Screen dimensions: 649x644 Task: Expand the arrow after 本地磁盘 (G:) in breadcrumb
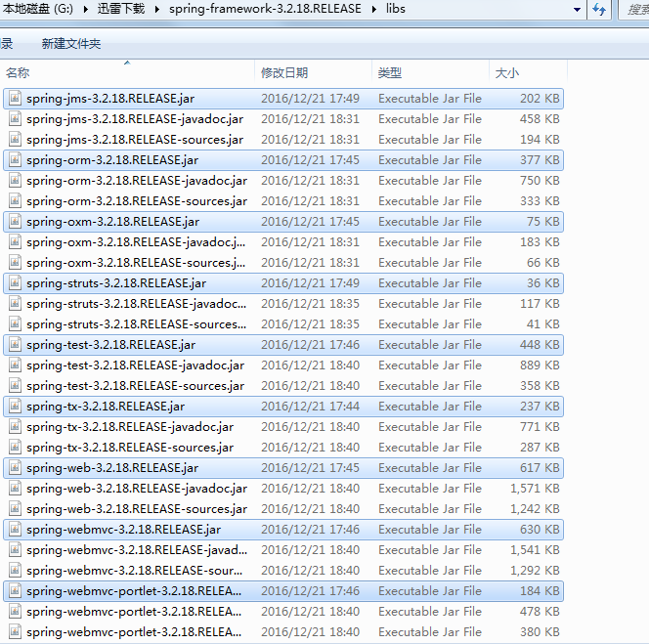click(85, 9)
